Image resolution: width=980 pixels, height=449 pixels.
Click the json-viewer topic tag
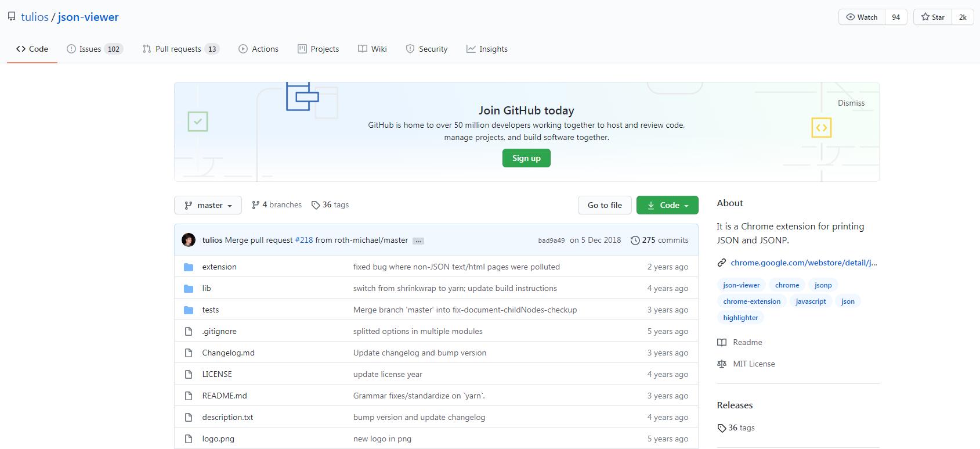741,285
